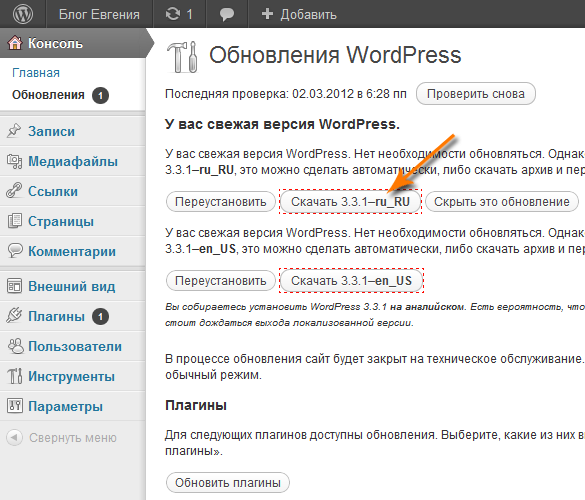Screen dimensions: 585x500
Task: Click Скачать 3.3.1–en_US button
Action: (x=351, y=281)
